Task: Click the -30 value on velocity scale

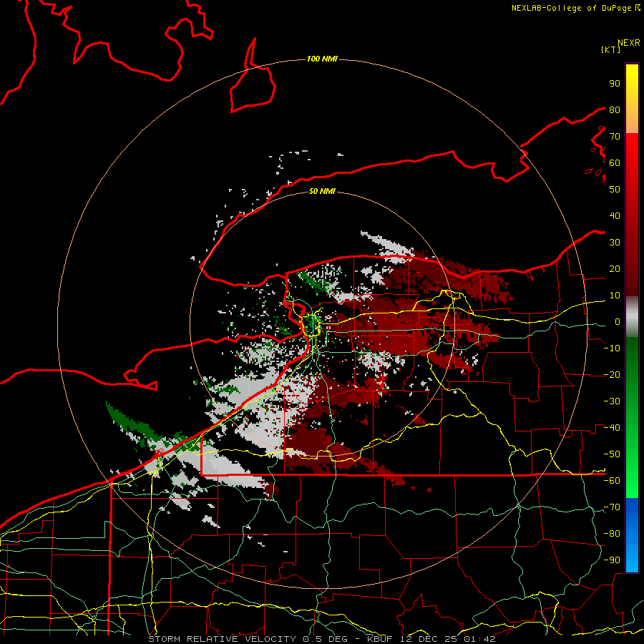Action: [612, 401]
